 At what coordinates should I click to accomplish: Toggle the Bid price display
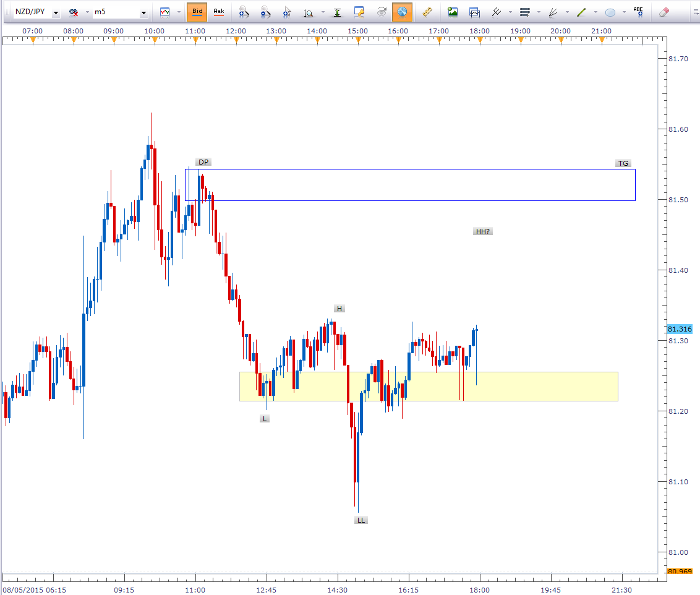[x=197, y=12]
